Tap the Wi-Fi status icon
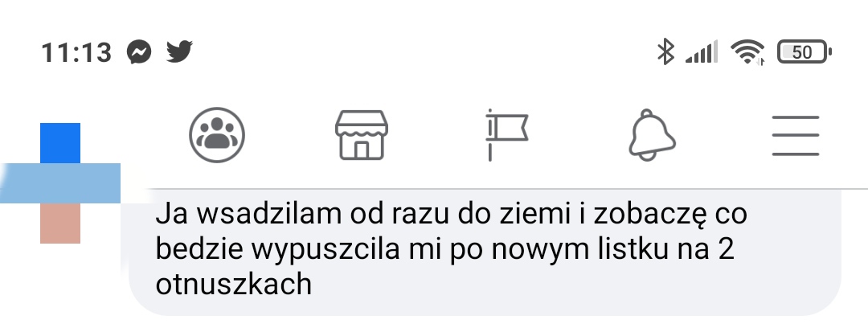Viewport: 868px width, 324px height. coord(747,52)
